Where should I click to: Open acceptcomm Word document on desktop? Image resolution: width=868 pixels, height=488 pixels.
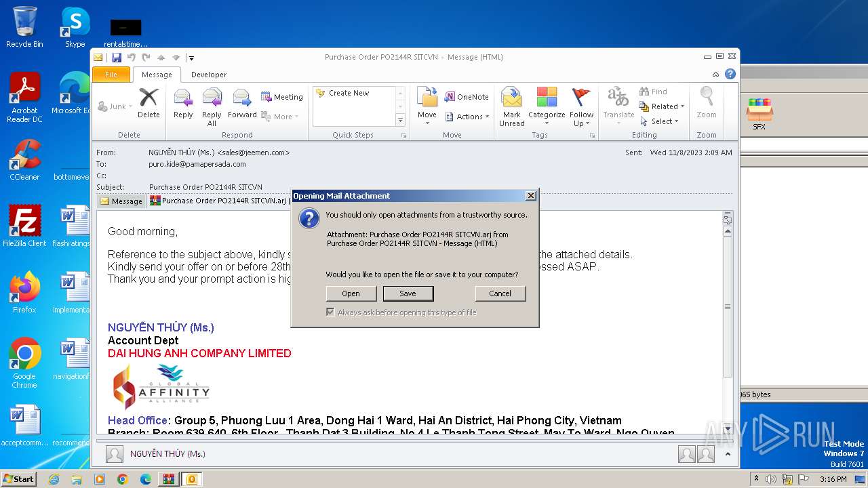pyautogui.click(x=24, y=426)
